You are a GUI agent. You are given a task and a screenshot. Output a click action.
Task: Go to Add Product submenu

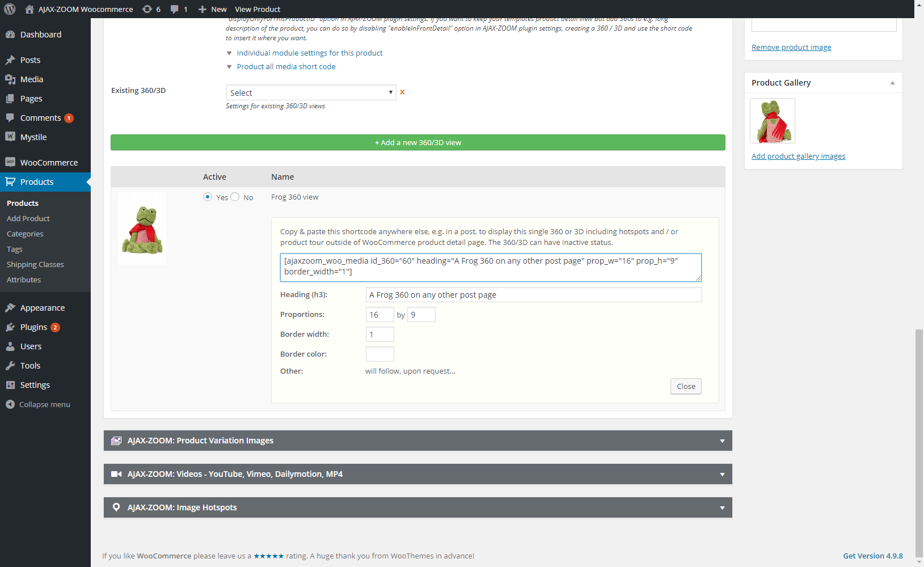tap(28, 218)
